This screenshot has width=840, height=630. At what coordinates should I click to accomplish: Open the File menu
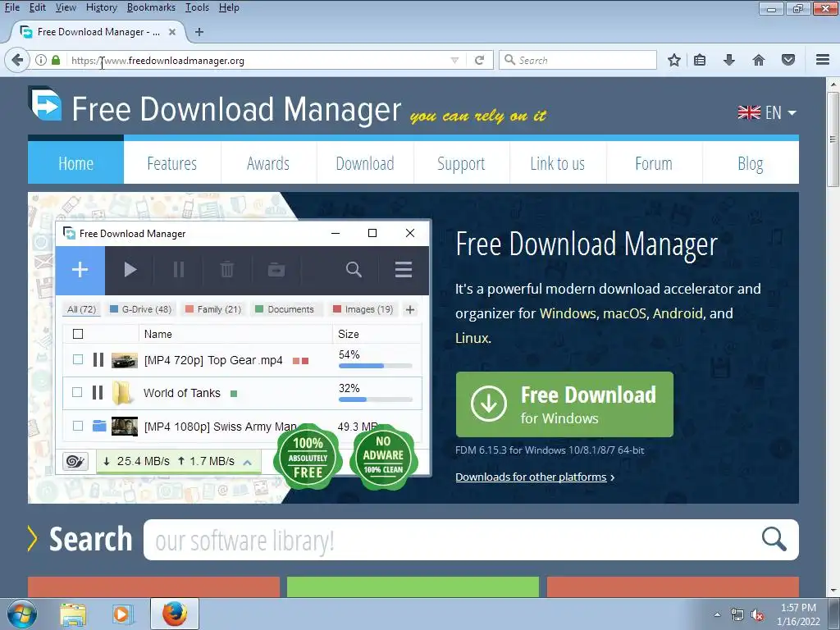(11, 7)
